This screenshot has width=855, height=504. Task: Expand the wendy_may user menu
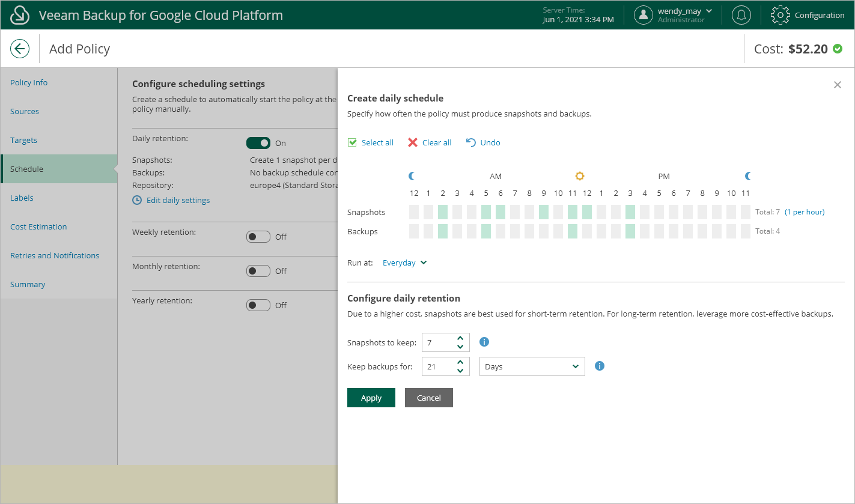point(686,11)
